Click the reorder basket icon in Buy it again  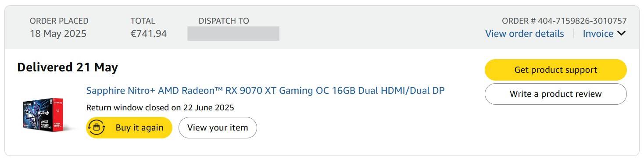pos(97,127)
